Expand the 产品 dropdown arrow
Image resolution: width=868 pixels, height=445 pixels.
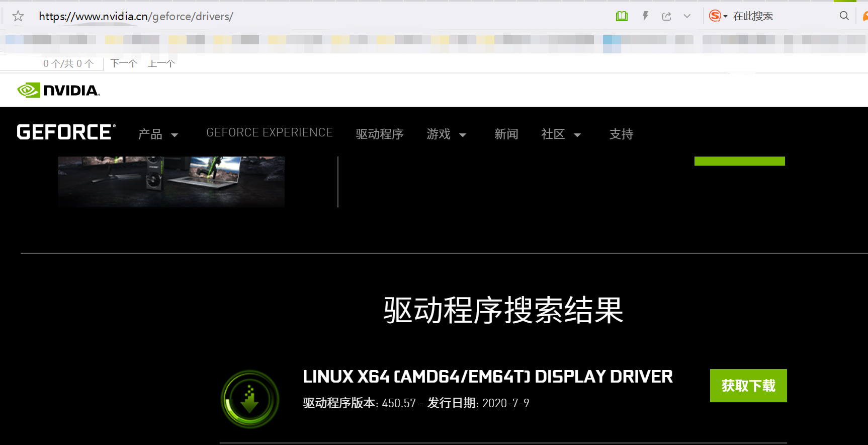175,135
